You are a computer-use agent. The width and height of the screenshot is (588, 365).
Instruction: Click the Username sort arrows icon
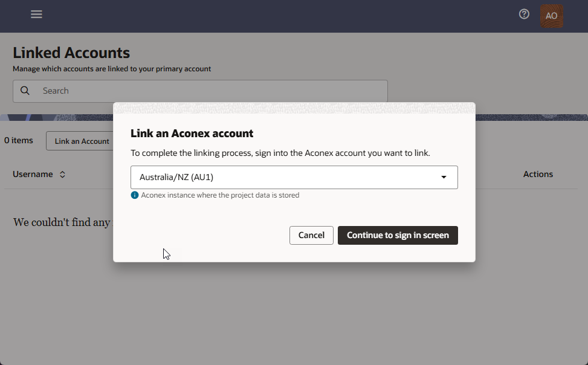(62, 175)
